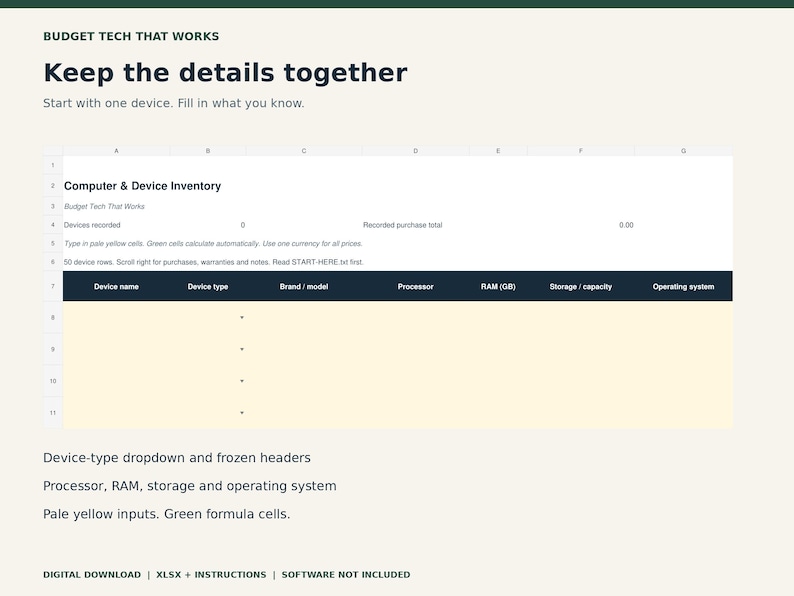The height and width of the screenshot is (596, 794).
Task: Click the '50 device rows' note cell
Action: click(x=214, y=262)
